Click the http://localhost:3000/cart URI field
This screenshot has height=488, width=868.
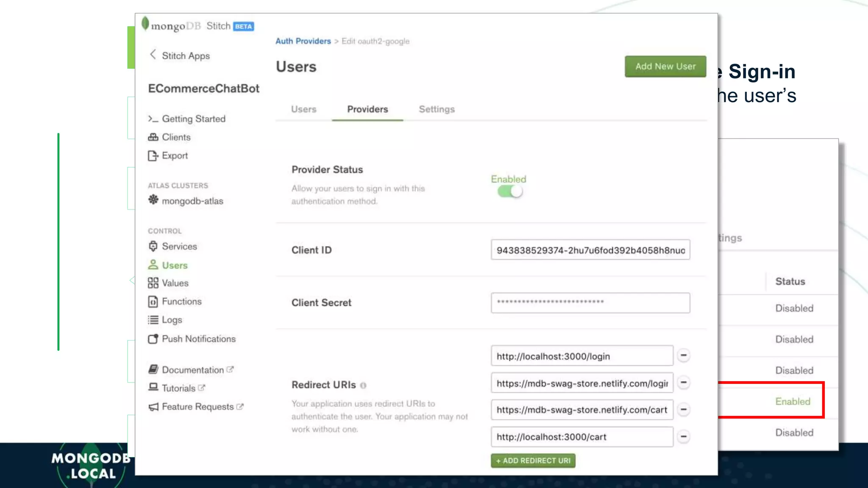[582, 437]
